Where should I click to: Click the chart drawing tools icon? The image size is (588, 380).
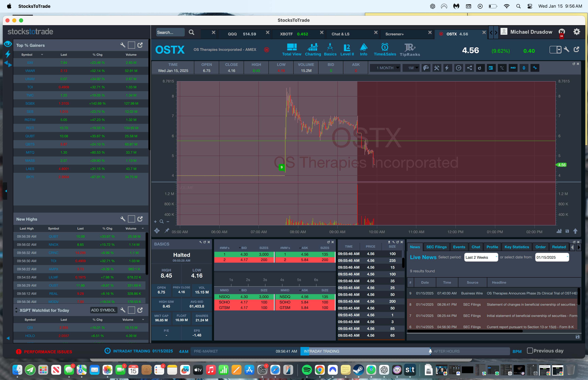(437, 68)
